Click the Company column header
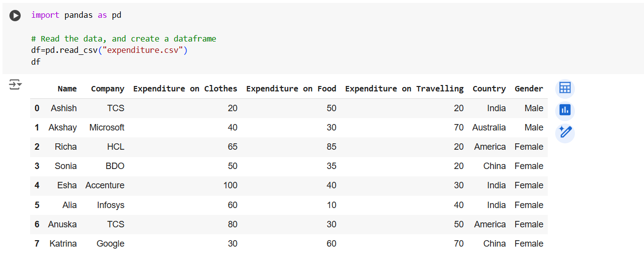 (108, 89)
